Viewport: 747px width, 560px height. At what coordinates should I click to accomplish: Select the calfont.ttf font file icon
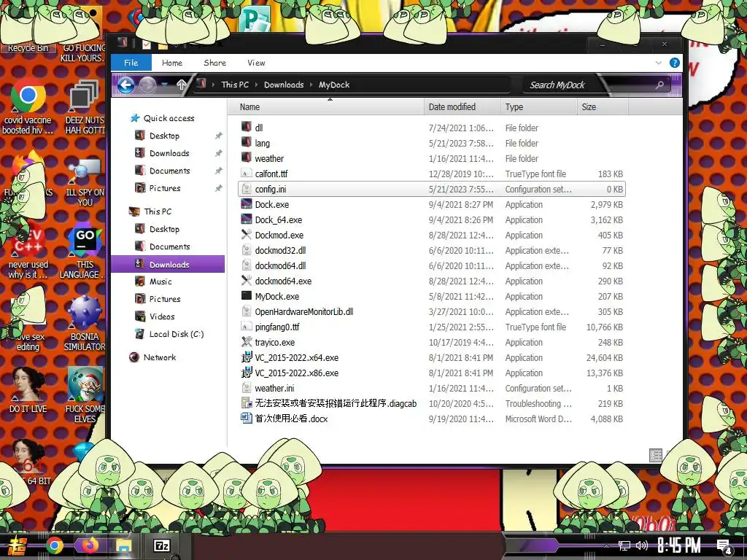(x=247, y=174)
